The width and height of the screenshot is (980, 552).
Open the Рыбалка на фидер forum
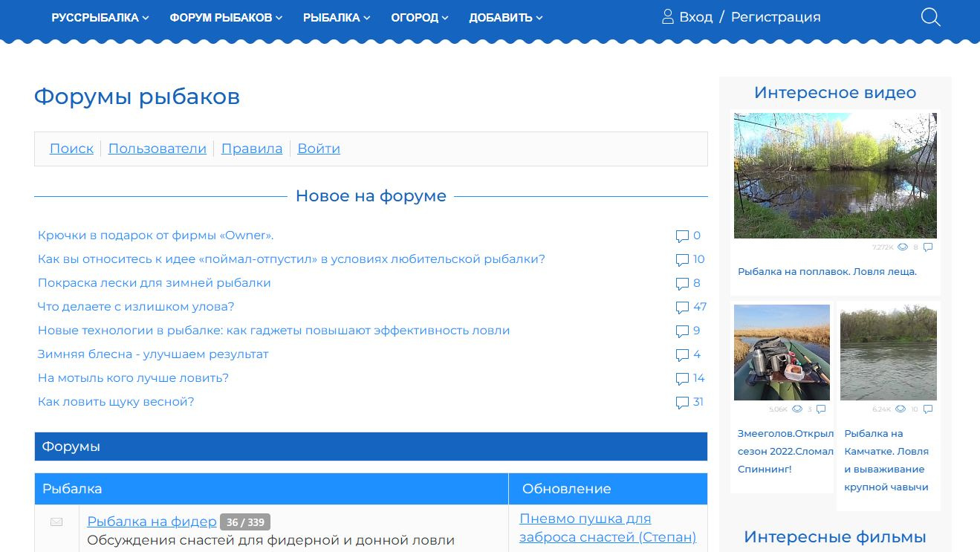(x=152, y=522)
